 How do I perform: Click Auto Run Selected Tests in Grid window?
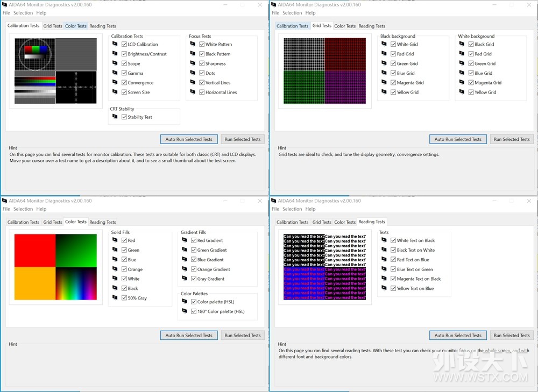(458, 139)
